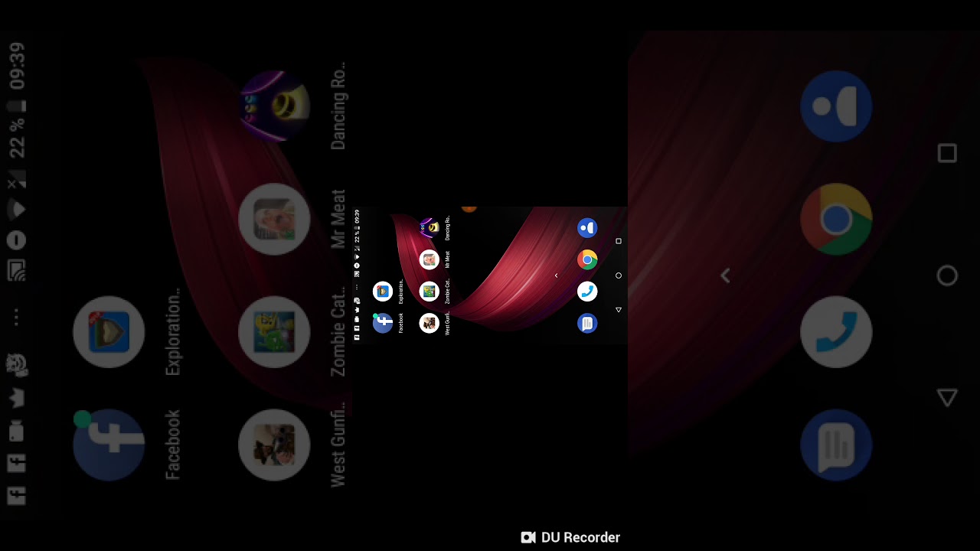Image resolution: width=980 pixels, height=551 pixels.
Task: Click the enlarged blurred Phone icon at right
Action: [x=836, y=333]
